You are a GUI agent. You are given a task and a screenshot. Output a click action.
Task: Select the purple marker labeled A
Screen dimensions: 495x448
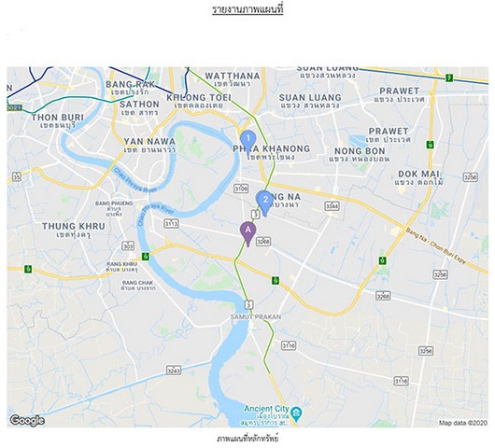tap(248, 233)
